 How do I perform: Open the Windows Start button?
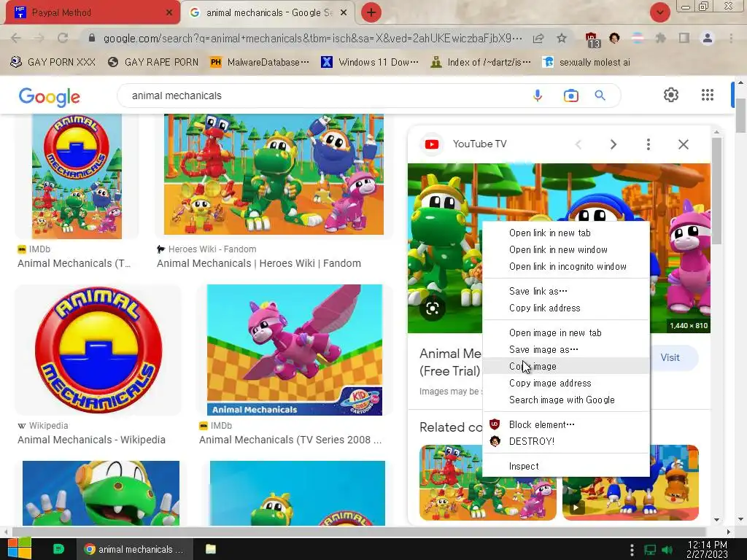coord(20,548)
